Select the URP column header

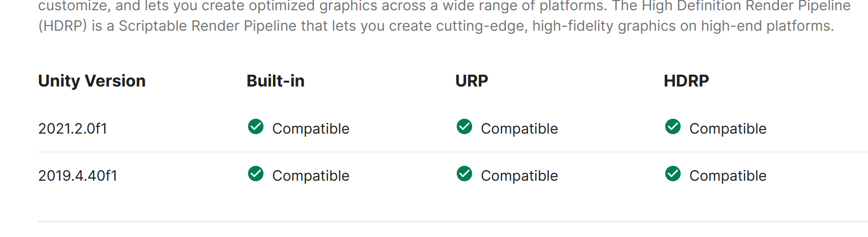tap(472, 81)
